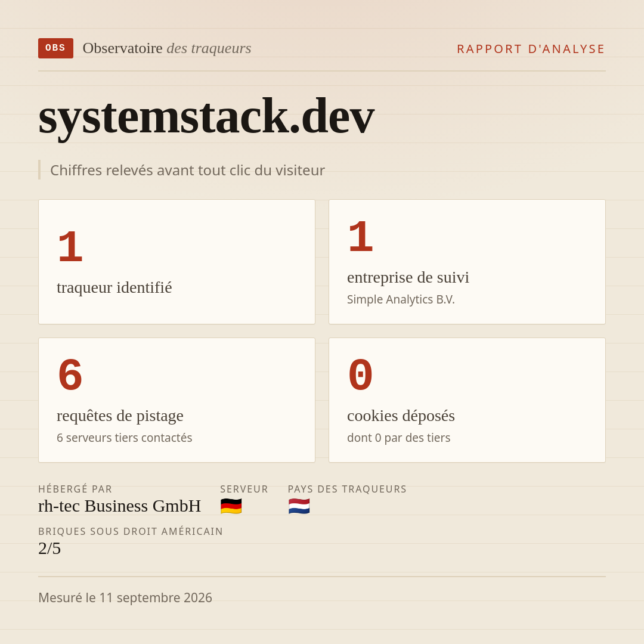Click the 'SERVEUR' label
This screenshot has height=644, width=644.
[x=244, y=489]
